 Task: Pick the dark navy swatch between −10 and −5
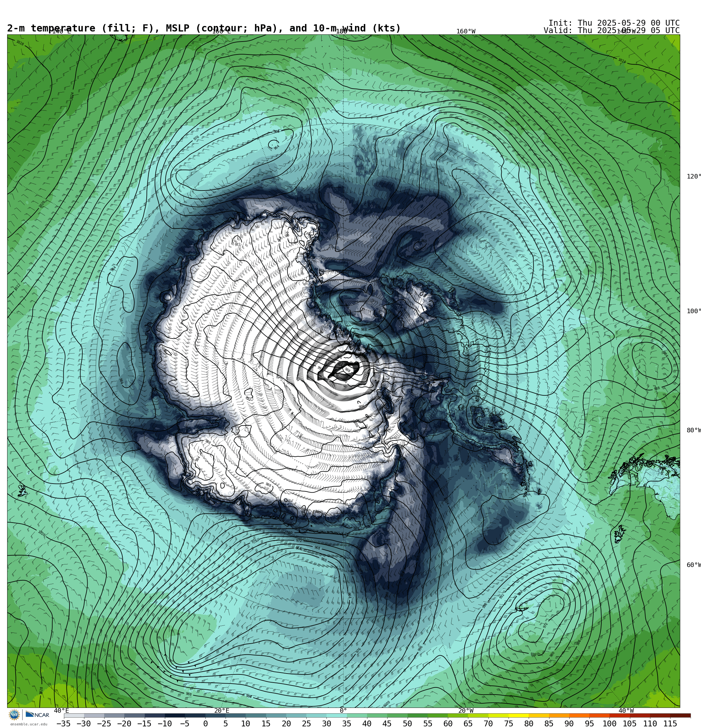click(175, 715)
